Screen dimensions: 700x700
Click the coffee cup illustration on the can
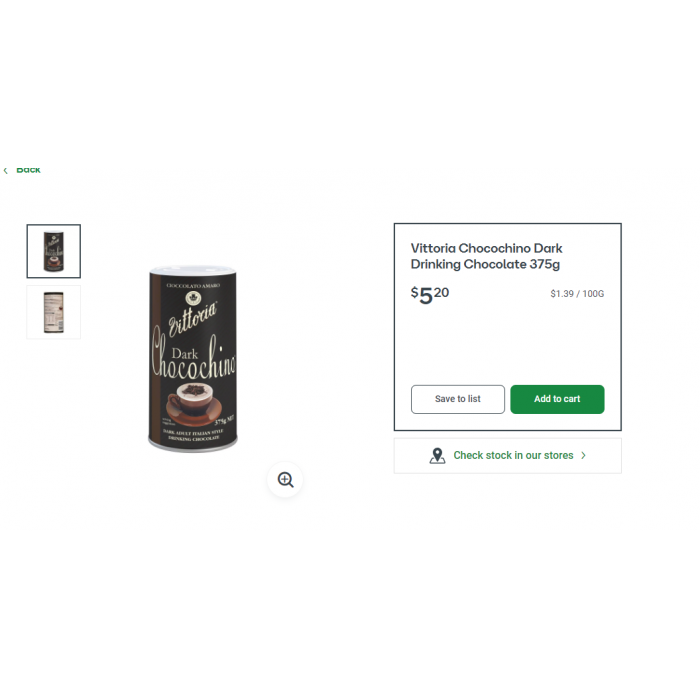(194, 404)
